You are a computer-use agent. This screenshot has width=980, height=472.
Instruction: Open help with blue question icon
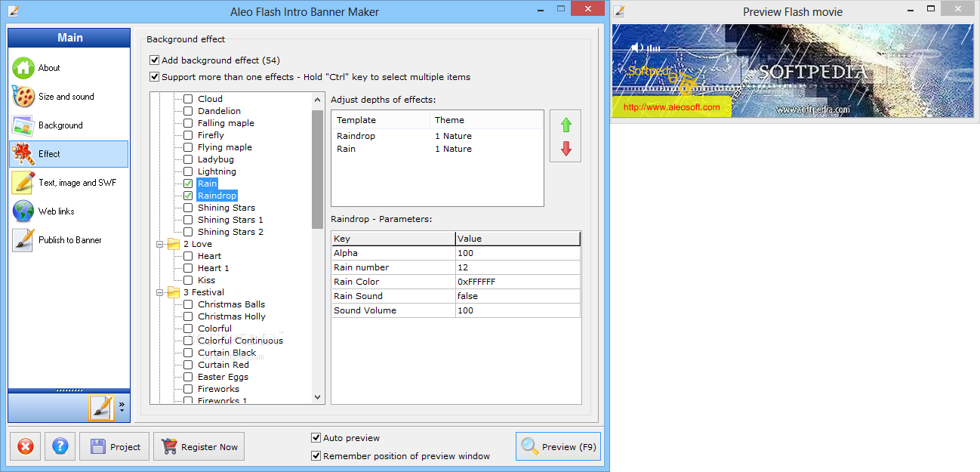(60, 447)
